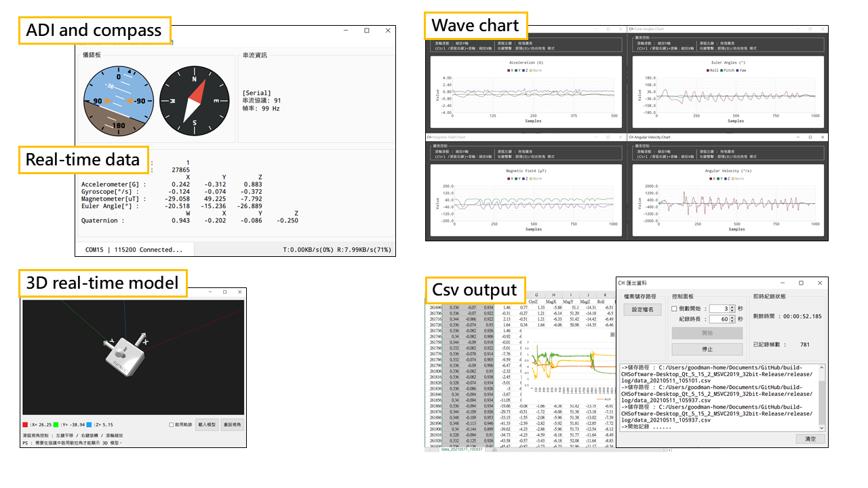This screenshot has width=868, height=488.
Task: Click the greyed 開始 start button
Action: click(707, 333)
